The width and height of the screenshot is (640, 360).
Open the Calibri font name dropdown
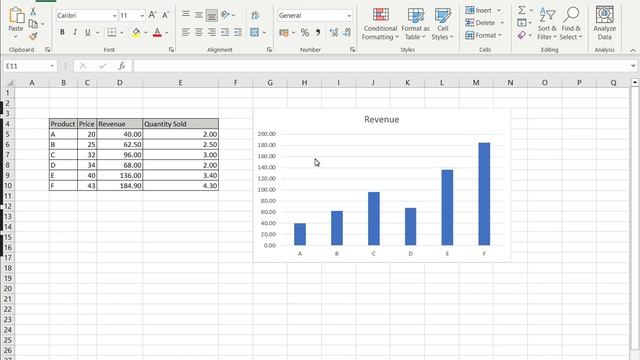[x=114, y=16]
